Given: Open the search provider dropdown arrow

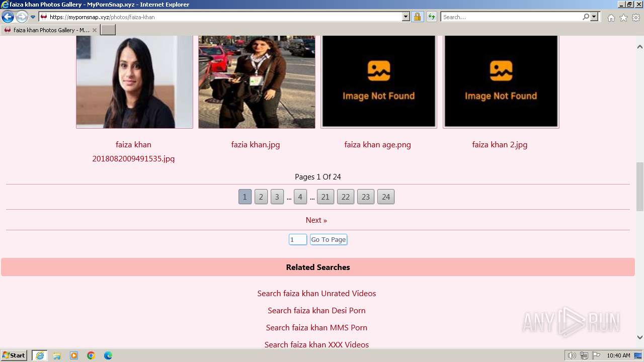Looking at the screenshot, I should [x=594, y=17].
